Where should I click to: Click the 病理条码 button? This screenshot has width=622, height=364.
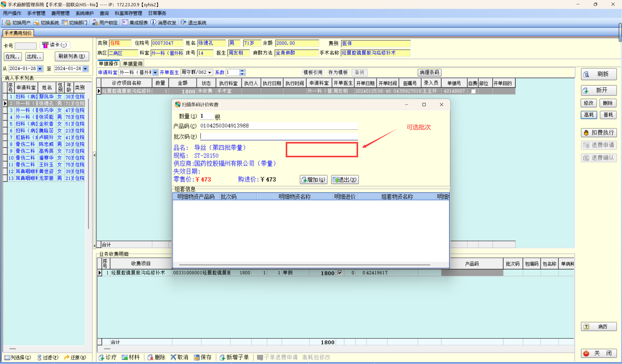click(429, 72)
